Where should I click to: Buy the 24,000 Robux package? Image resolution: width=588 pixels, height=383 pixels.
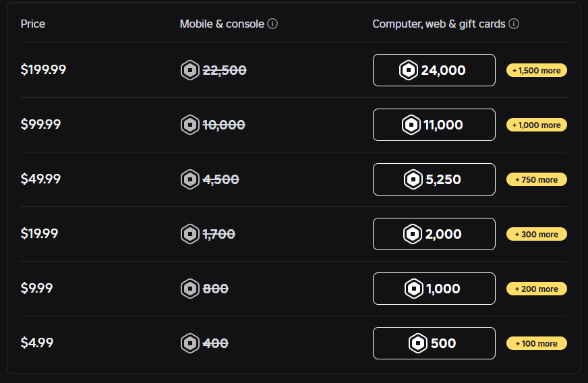pyautogui.click(x=434, y=70)
